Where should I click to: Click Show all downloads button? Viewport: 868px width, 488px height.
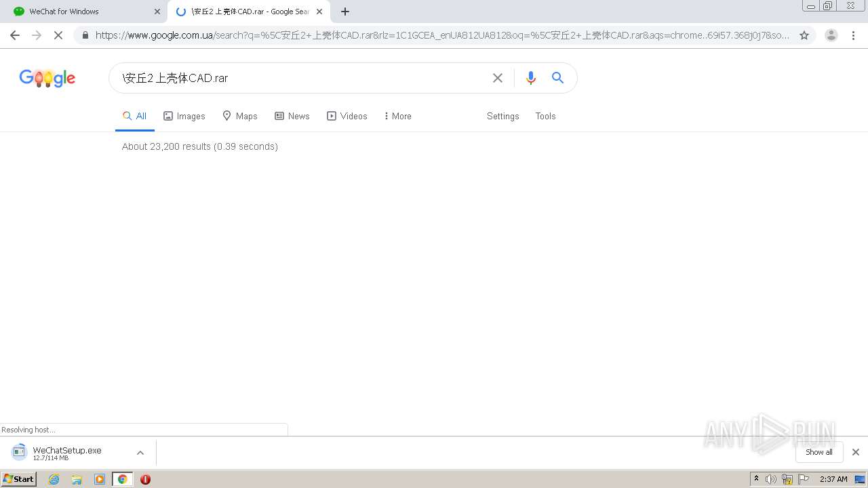pyautogui.click(x=819, y=452)
